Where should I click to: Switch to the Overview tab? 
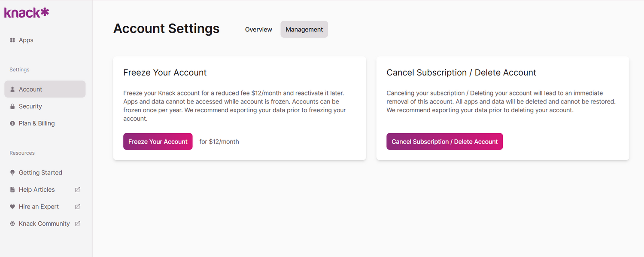point(258,29)
